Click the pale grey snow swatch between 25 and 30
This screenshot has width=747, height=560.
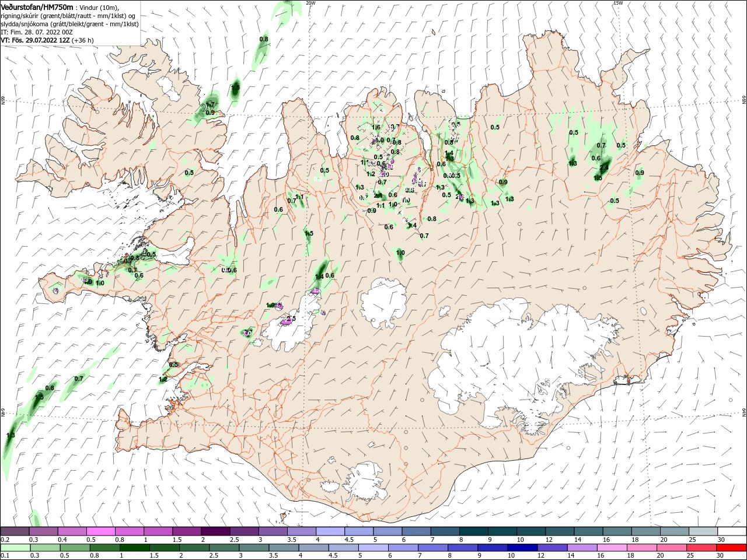coord(703,531)
